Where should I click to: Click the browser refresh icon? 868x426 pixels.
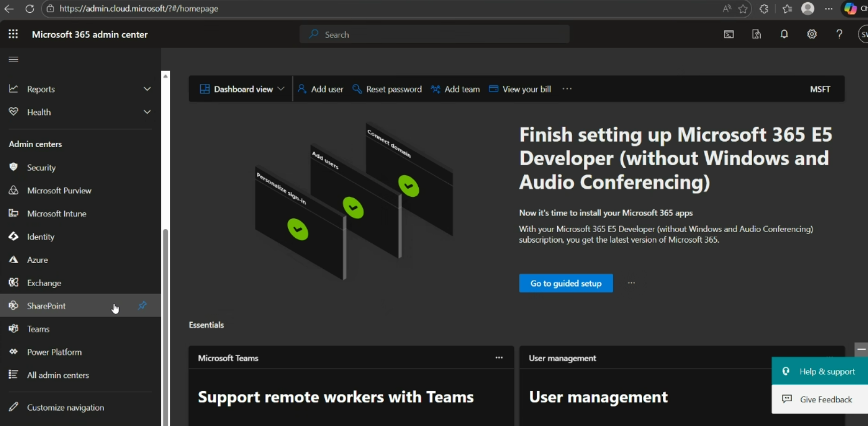[x=30, y=9]
